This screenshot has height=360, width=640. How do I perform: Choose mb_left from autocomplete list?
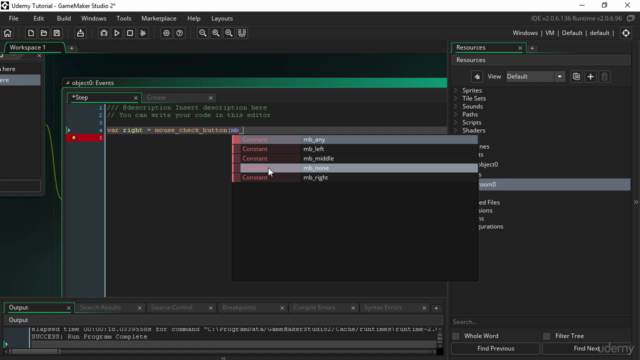point(355,149)
